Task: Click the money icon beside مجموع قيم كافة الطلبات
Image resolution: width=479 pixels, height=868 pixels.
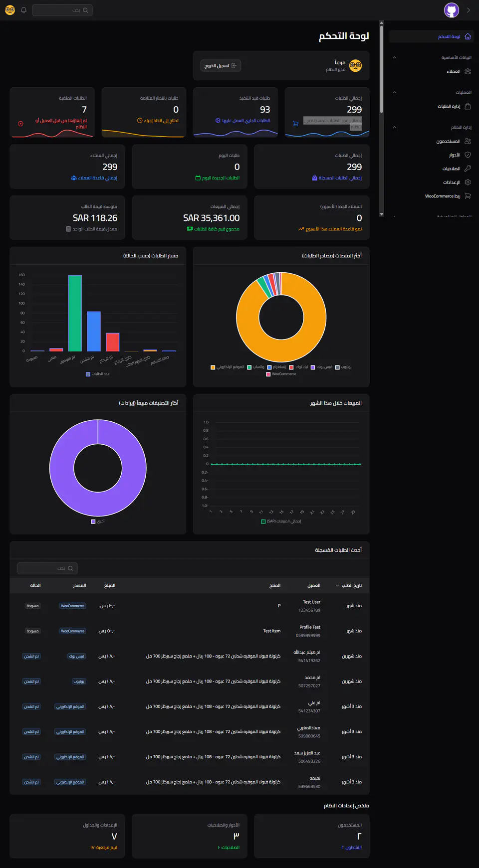Action: pos(190,229)
